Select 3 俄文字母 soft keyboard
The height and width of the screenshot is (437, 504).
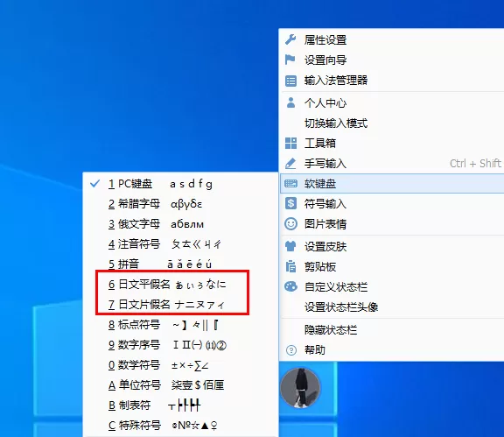click(180, 224)
